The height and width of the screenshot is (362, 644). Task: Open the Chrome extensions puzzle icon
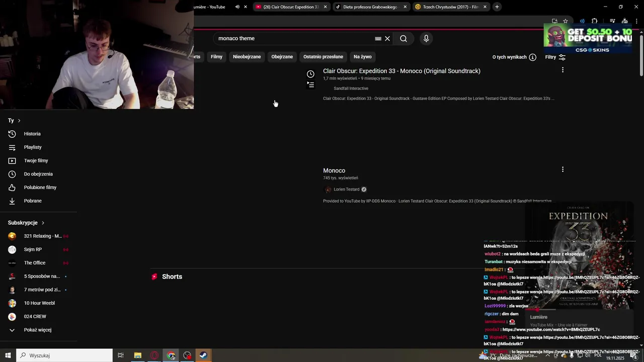coord(595,21)
